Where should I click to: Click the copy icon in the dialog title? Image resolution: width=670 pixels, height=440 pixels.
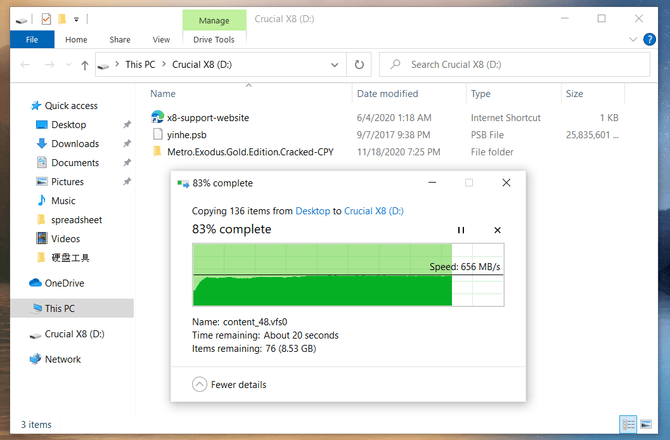tap(183, 184)
